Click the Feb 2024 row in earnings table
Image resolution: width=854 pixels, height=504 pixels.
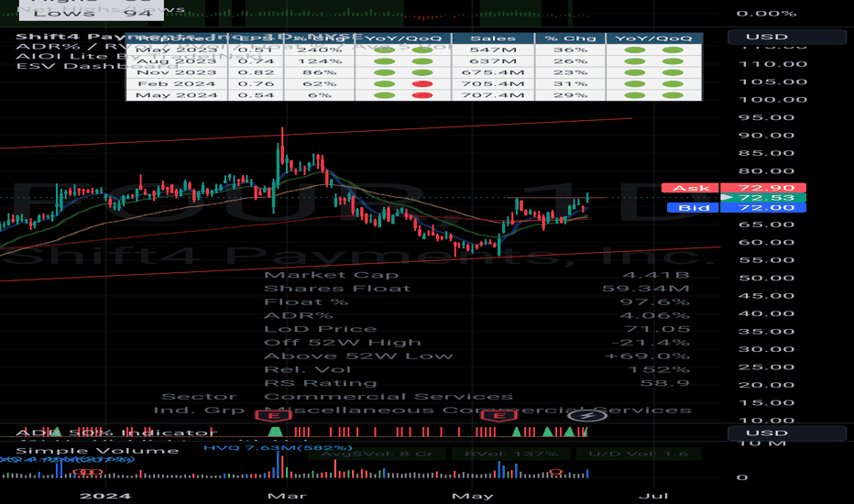[414, 84]
